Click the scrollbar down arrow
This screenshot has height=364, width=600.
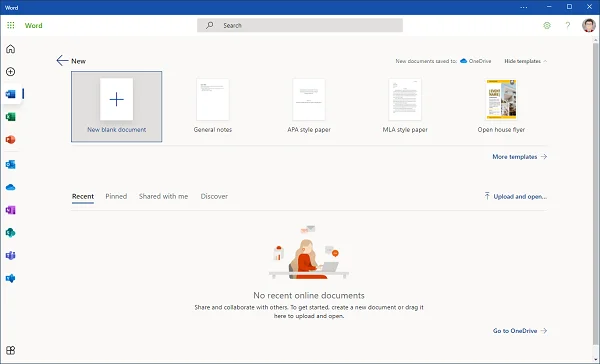595,359
